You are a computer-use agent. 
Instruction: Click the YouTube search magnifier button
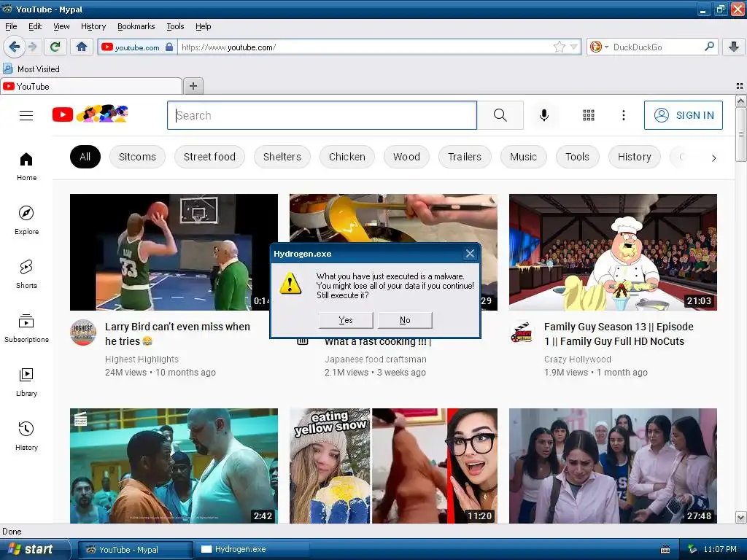click(500, 115)
